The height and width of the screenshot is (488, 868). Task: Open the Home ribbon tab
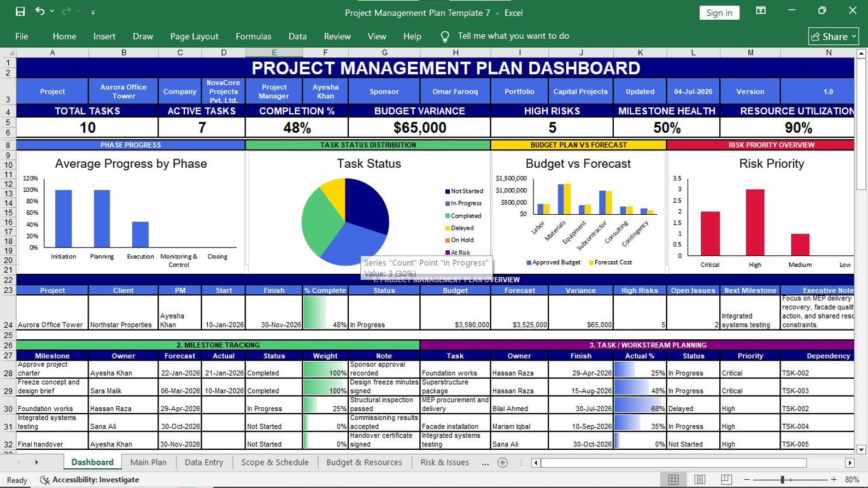(x=64, y=37)
